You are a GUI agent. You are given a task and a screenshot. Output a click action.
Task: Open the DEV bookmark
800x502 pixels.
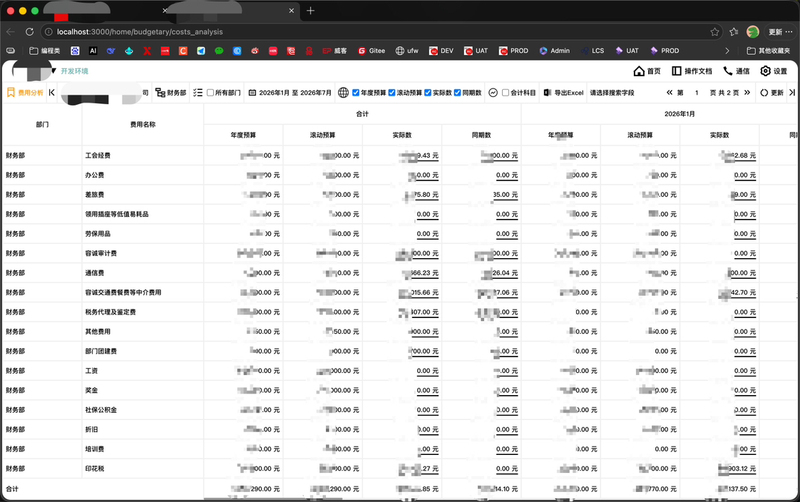[441, 51]
